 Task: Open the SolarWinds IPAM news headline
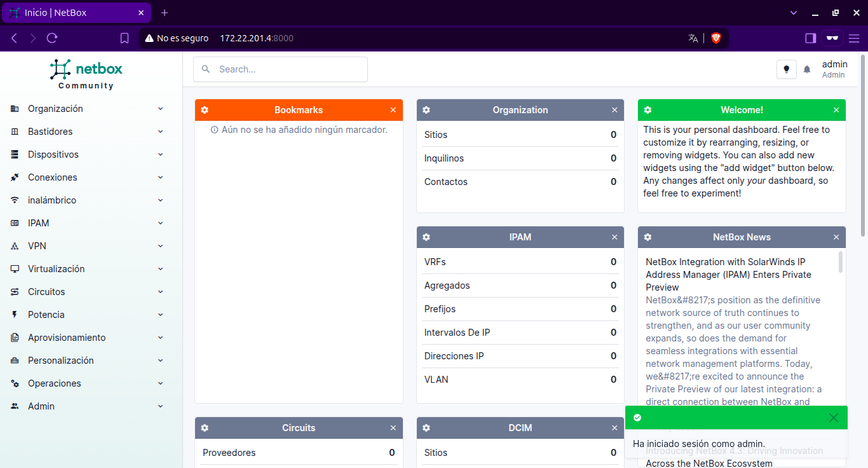coord(729,275)
